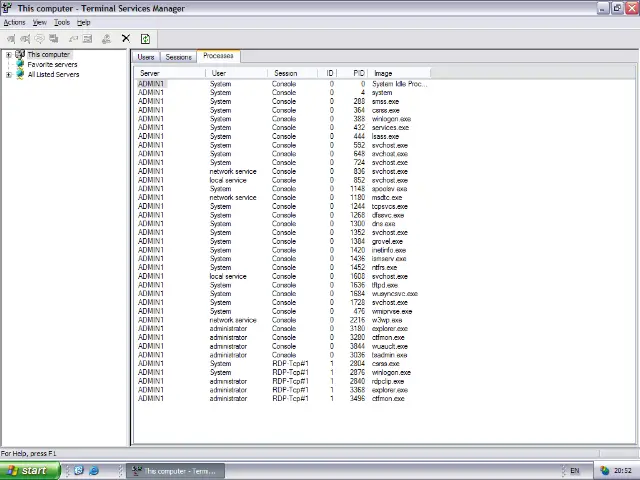
Task: Click the green Refresh toolbar icon
Action: (145, 39)
